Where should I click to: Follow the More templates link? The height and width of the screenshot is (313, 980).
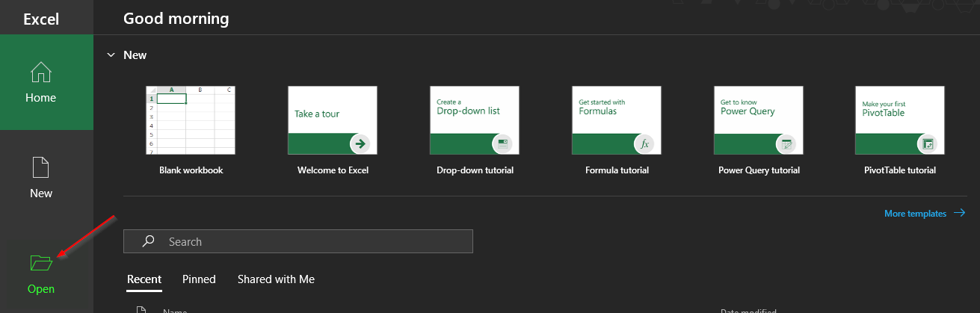coord(915,214)
